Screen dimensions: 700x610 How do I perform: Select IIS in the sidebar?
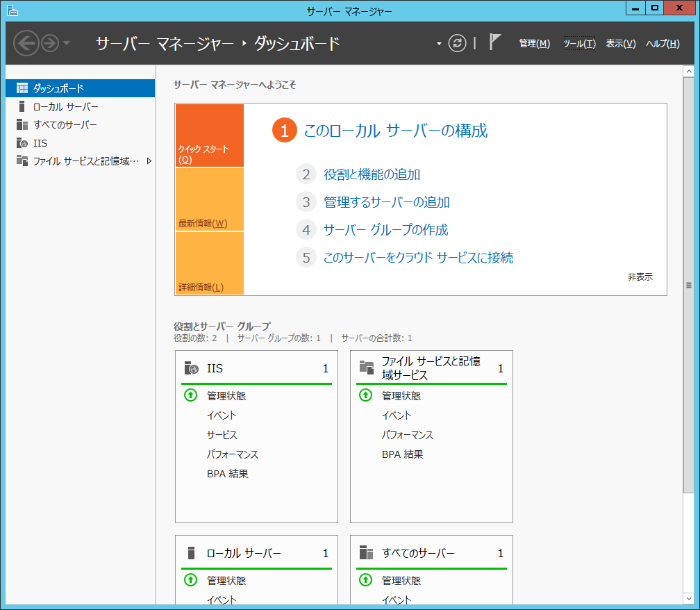81,143
